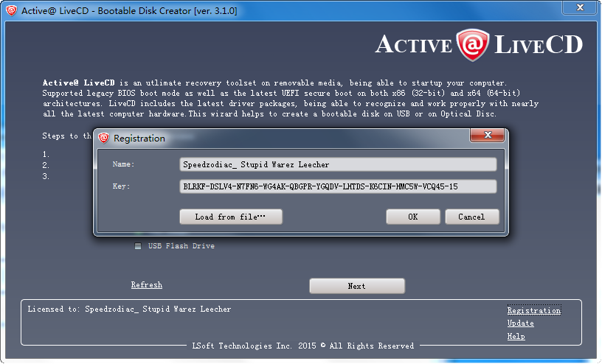
Task: Click the Active@ LiveCD title bar icon
Action: [x=9, y=7]
